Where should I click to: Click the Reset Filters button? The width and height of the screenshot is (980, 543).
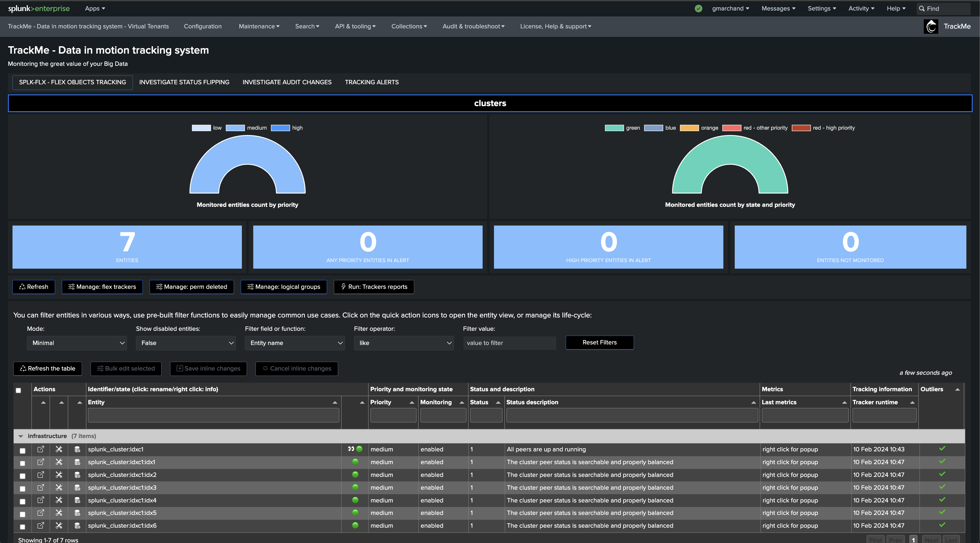pyautogui.click(x=599, y=342)
